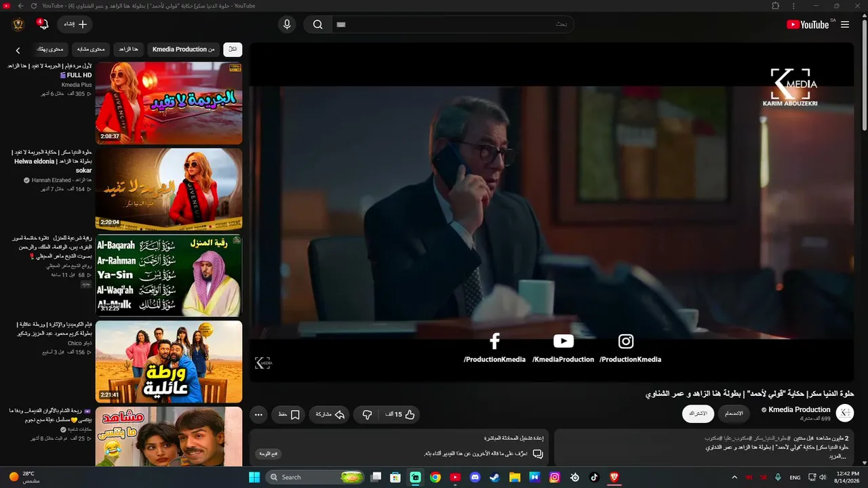
Task: Open the Hannah Elzahed channel link
Action: tap(62, 180)
